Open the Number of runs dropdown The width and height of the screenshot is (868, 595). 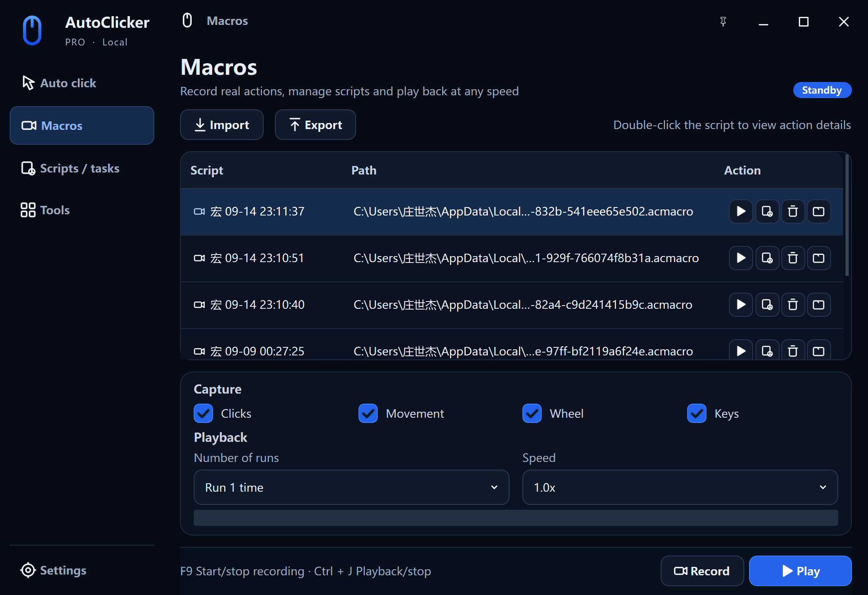352,487
